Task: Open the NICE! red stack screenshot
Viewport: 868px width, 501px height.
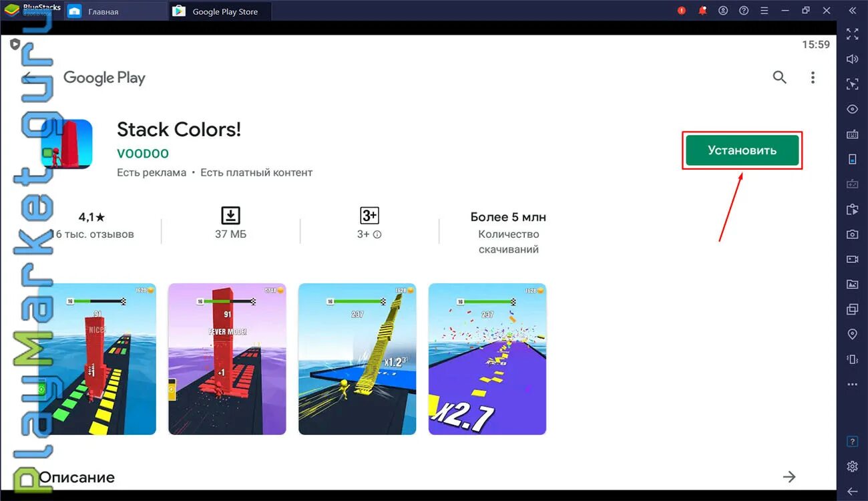Action: tap(97, 359)
